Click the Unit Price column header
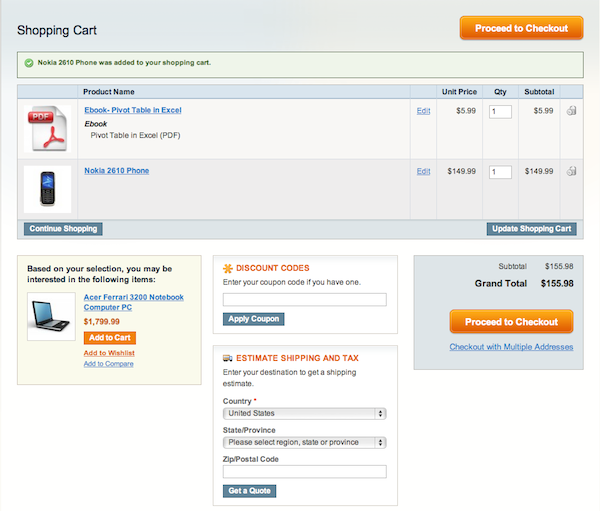The width and height of the screenshot is (600, 511). pos(459,92)
